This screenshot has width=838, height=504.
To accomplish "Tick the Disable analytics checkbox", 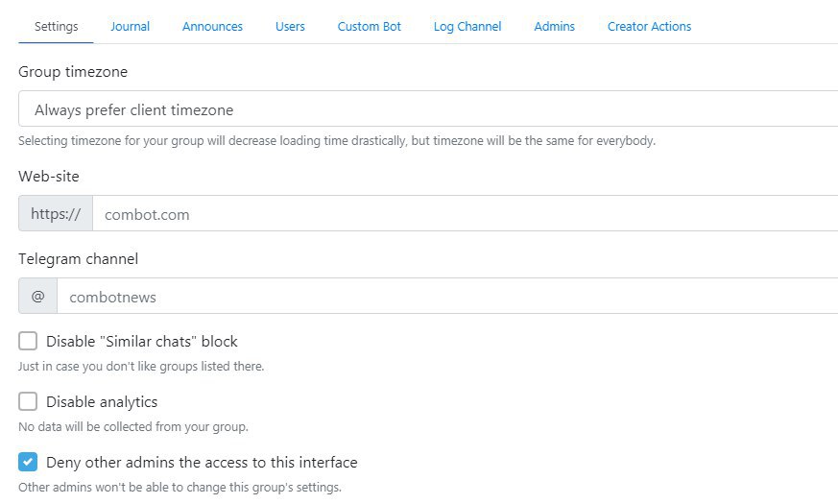I will 28,401.
